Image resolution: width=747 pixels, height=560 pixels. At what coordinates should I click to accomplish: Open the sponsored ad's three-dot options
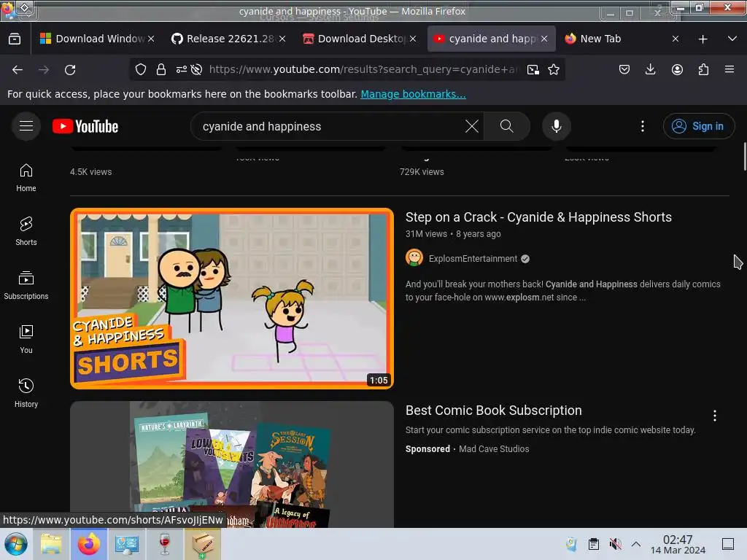(715, 416)
